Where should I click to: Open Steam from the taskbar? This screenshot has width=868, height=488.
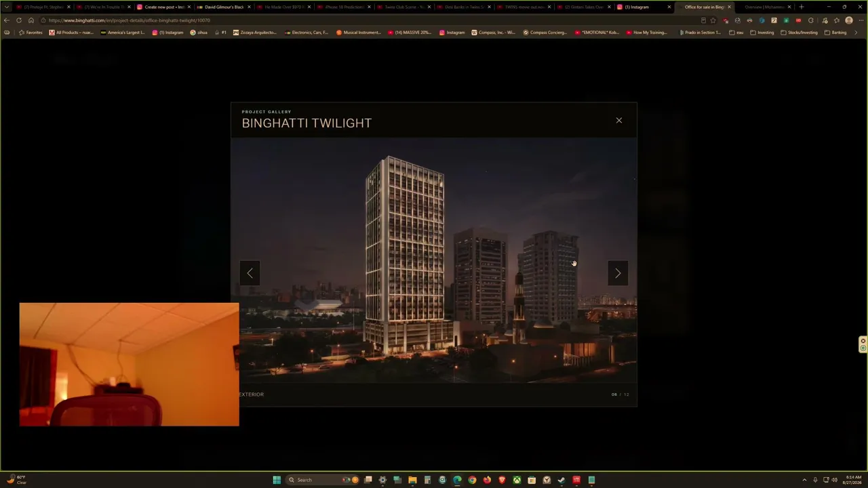[x=561, y=480]
